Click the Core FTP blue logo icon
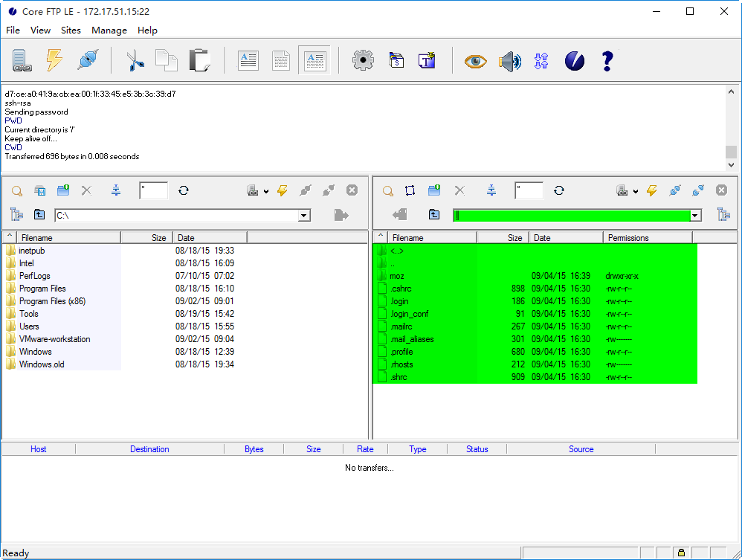Viewport: 742px width, 560px height. pos(575,61)
